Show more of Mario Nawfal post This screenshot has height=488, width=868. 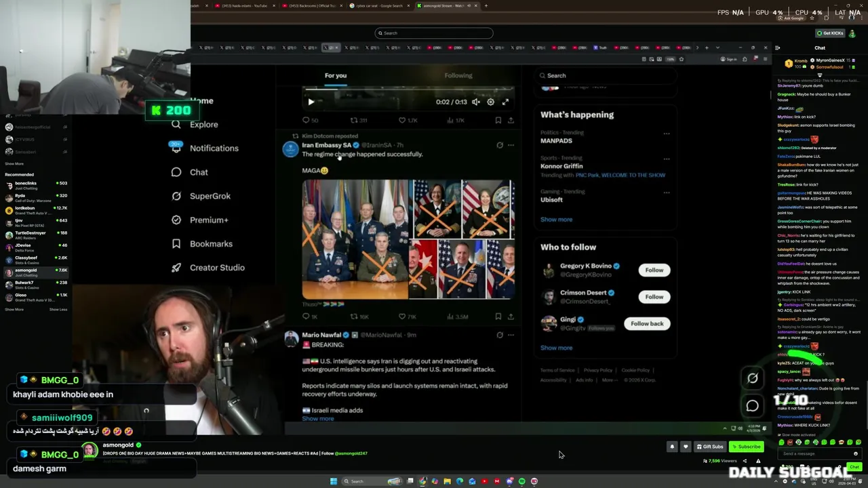(x=318, y=419)
